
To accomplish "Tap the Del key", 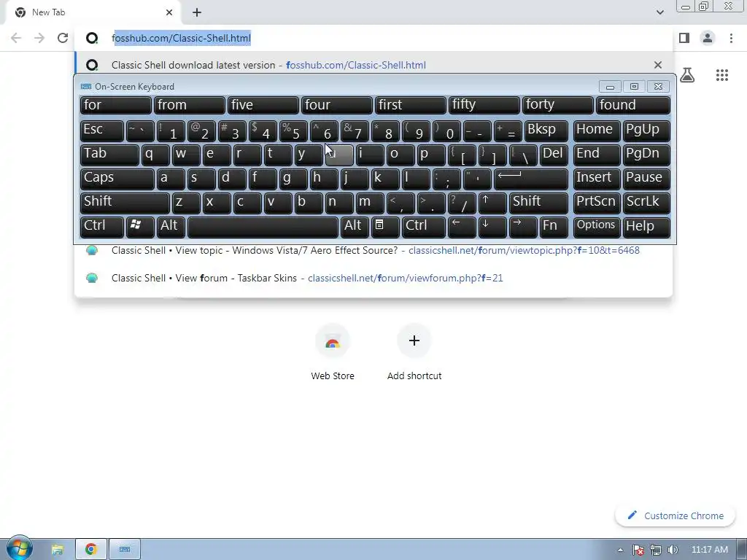I will pos(554,155).
